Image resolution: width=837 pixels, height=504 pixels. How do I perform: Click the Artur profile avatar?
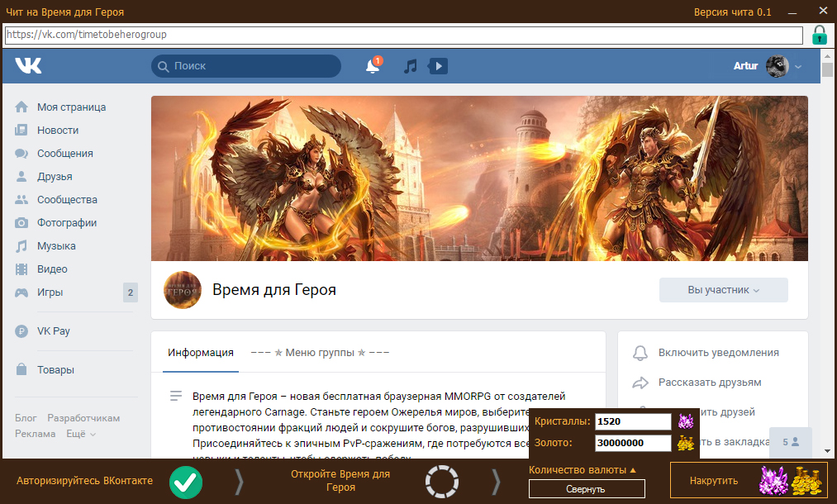point(777,66)
